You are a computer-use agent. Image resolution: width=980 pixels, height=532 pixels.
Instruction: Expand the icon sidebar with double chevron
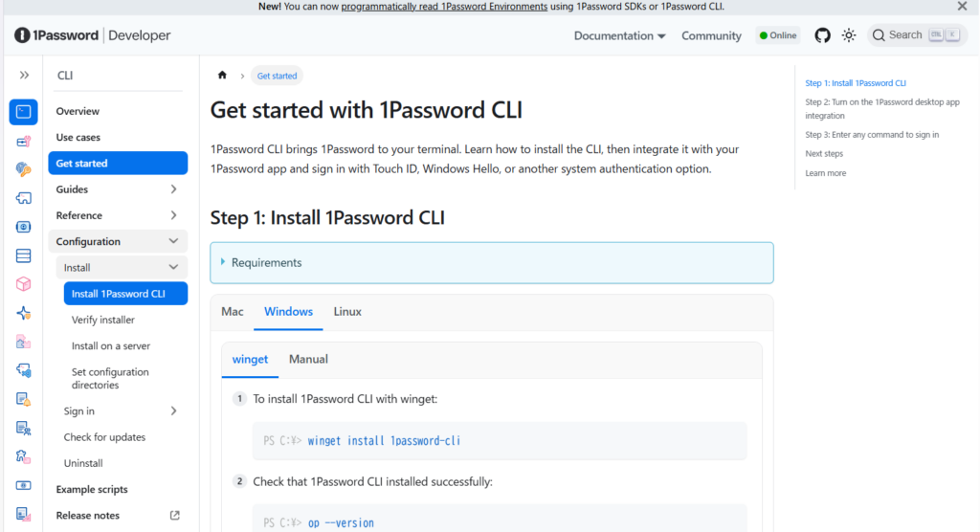pos(24,75)
